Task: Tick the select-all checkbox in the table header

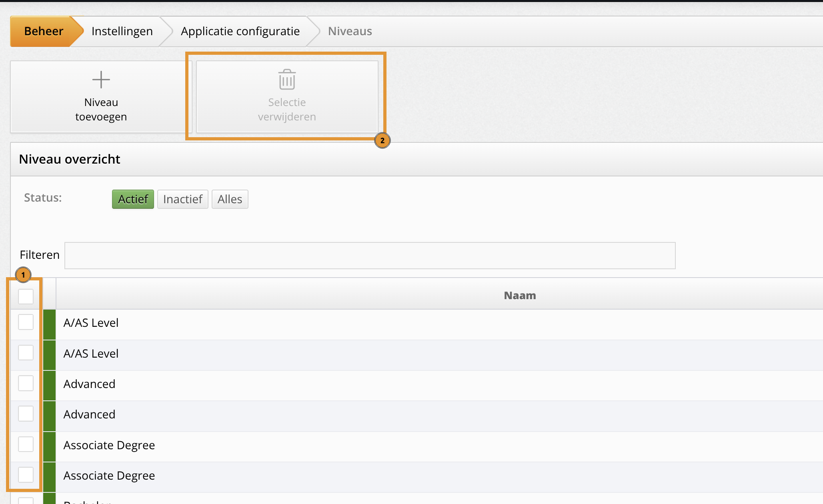Action: click(26, 296)
